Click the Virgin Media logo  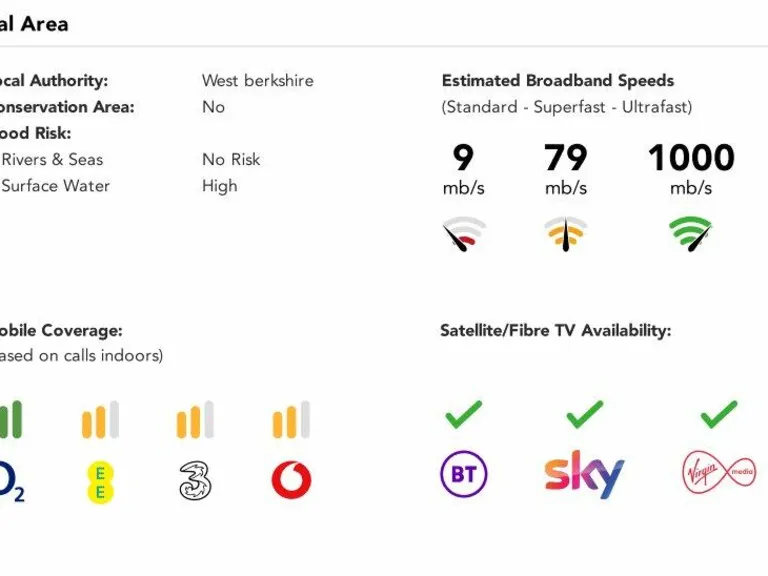point(718,473)
